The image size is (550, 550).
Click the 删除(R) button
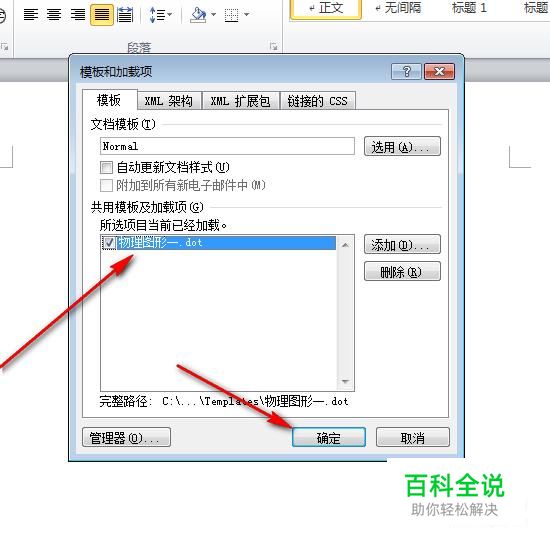[402, 271]
